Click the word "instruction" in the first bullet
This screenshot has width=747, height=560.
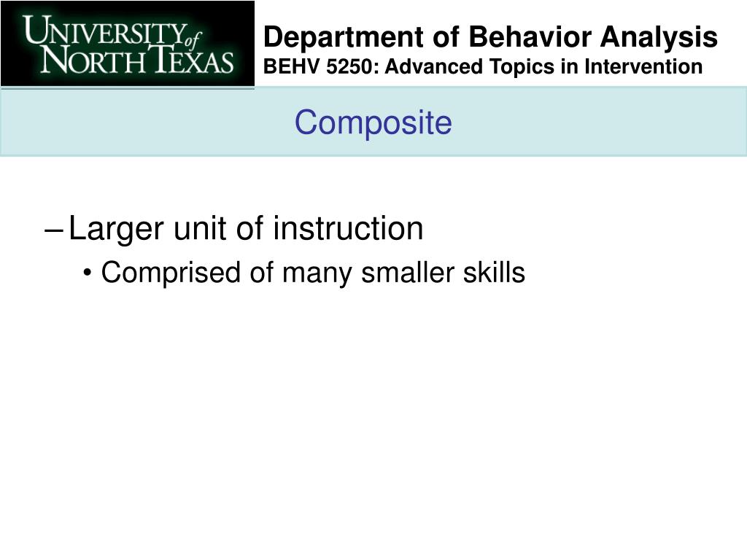(x=348, y=228)
